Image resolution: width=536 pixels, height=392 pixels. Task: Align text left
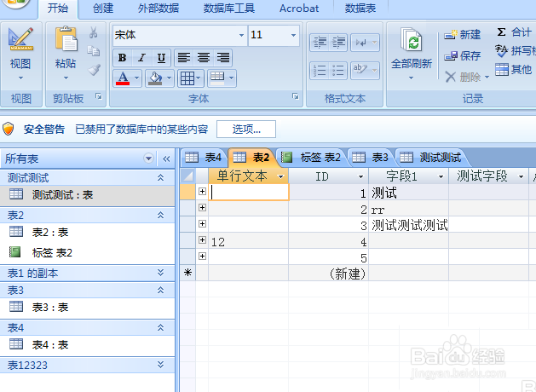tap(184, 58)
